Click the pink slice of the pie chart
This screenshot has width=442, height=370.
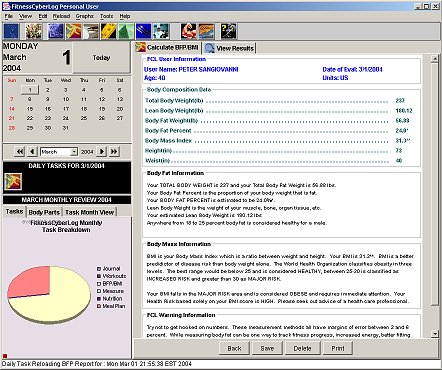pos(32,280)
